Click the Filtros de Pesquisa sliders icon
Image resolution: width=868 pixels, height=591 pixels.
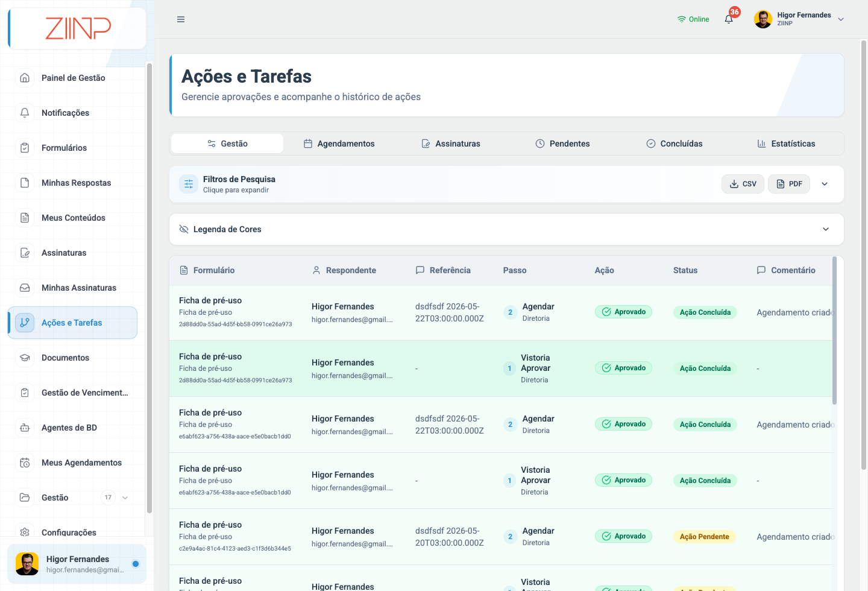pos(189,184)
